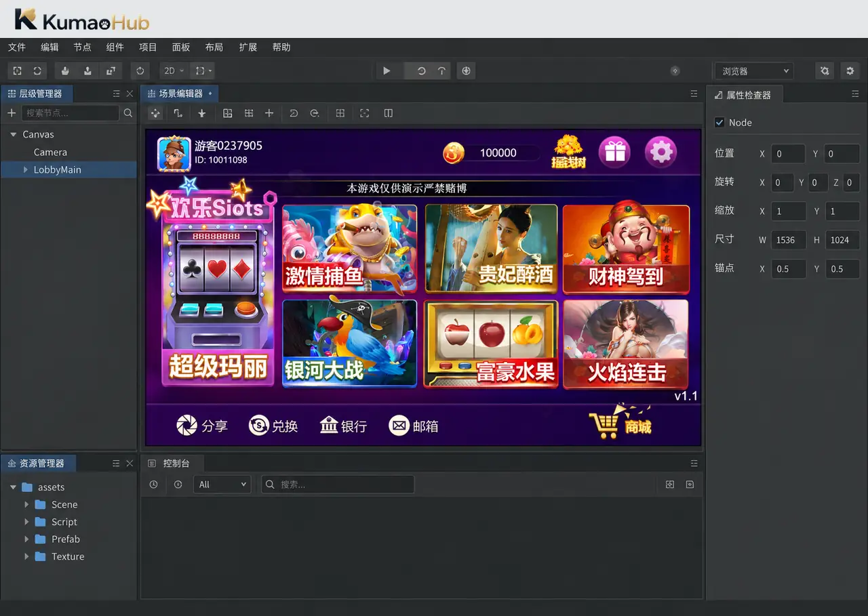The width and height of the screenshot is (868, 616).
Task: Select the move gizmo tool in scene editor
Action: (155, 113)
